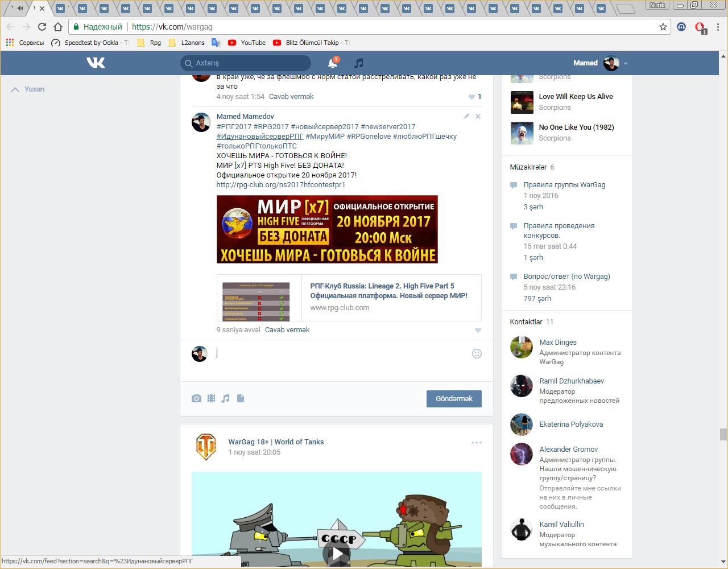Image resolution: width=728 pixels, height=569 pixels.
Task: Click Cavab vermək under Mamed's comment
Action: click(x=287, y=330)
